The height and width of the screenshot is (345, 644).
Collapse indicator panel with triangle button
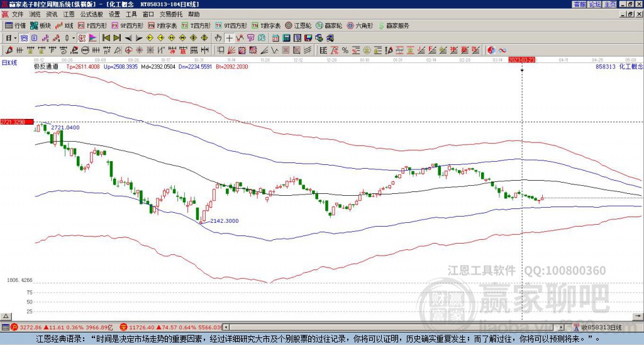coord(6,316)
